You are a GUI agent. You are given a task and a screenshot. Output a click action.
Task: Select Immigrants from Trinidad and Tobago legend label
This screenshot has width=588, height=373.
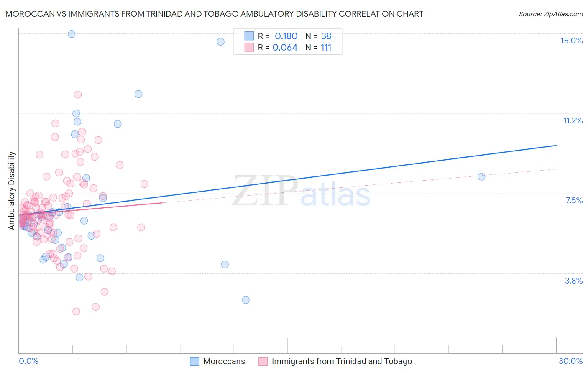pyautogui.click(x=342, y=361)
